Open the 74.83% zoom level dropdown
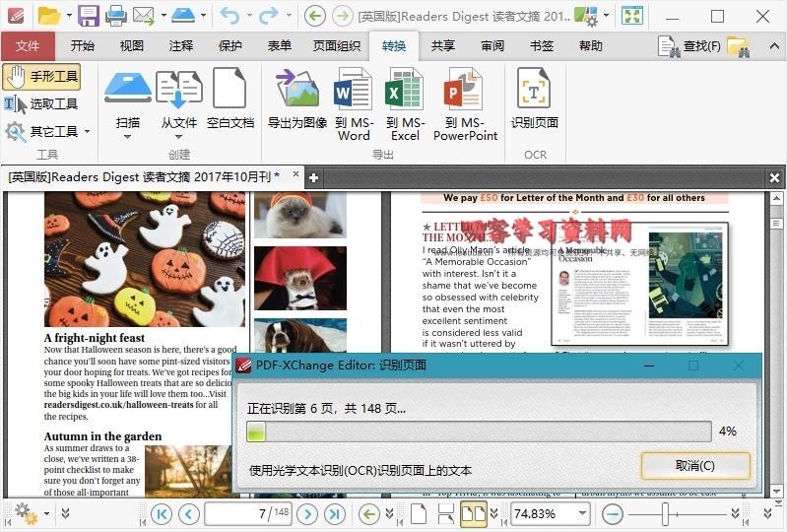Screen dimensions: 787x532 (583, 514)
